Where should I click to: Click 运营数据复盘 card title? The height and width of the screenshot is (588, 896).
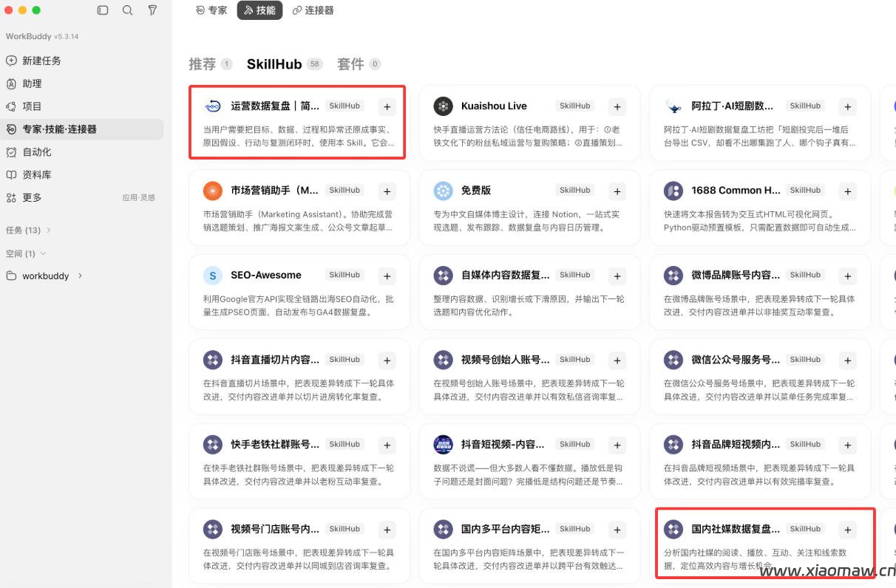[275, 106]
